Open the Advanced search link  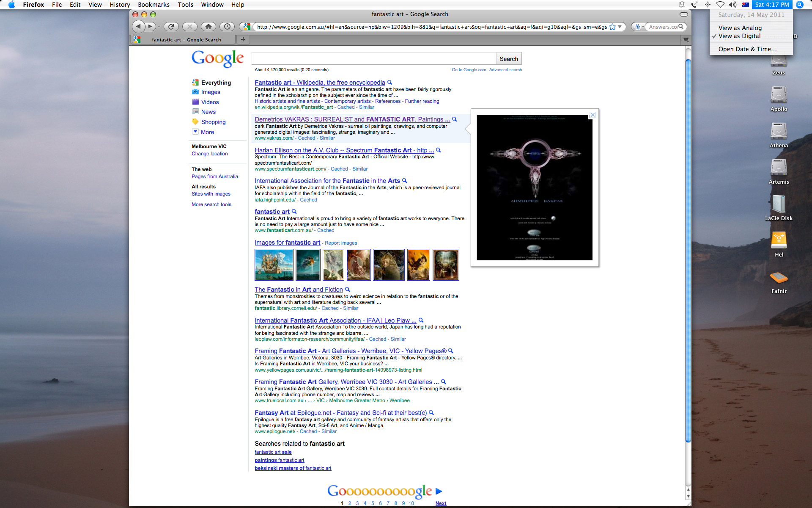[505, 70]
